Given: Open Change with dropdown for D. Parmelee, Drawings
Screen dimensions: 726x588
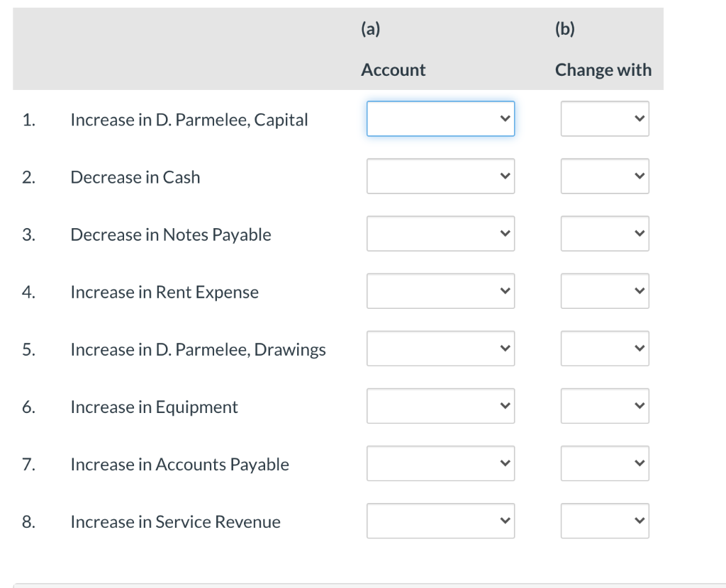Looking at the screenshot, I should click(x=604, y=349).
